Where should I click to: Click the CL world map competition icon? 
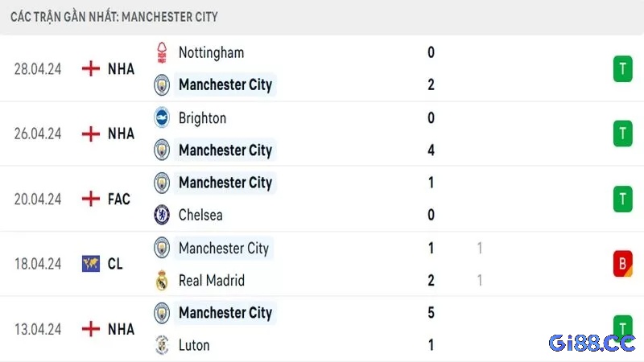pyautogui.click(x=91, y=264)
